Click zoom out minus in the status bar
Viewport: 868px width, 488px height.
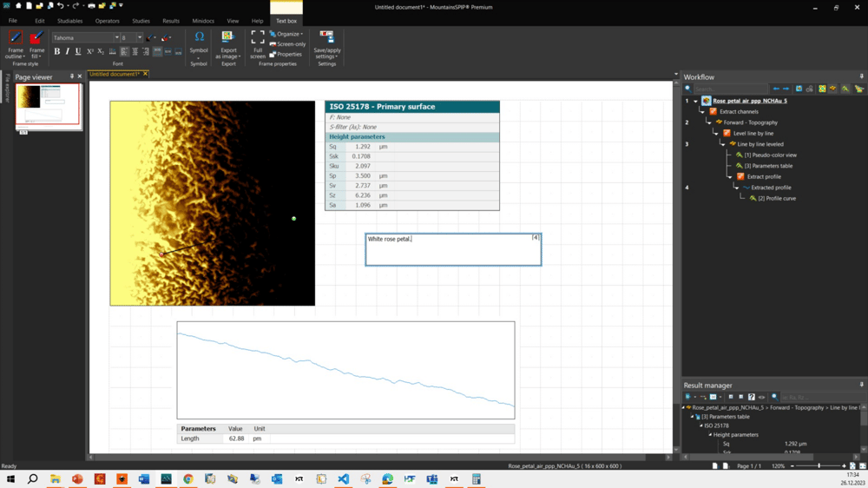(792, 465)
